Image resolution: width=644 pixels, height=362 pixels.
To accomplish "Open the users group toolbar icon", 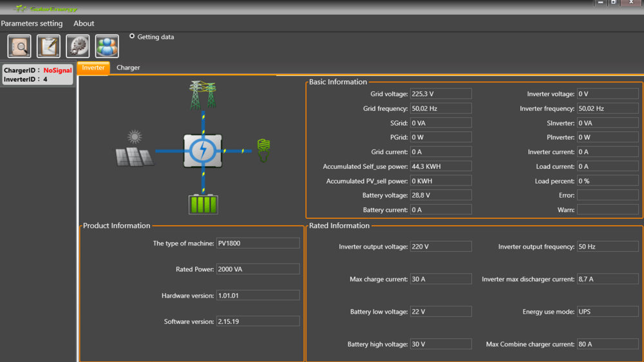I will [107, 46].
